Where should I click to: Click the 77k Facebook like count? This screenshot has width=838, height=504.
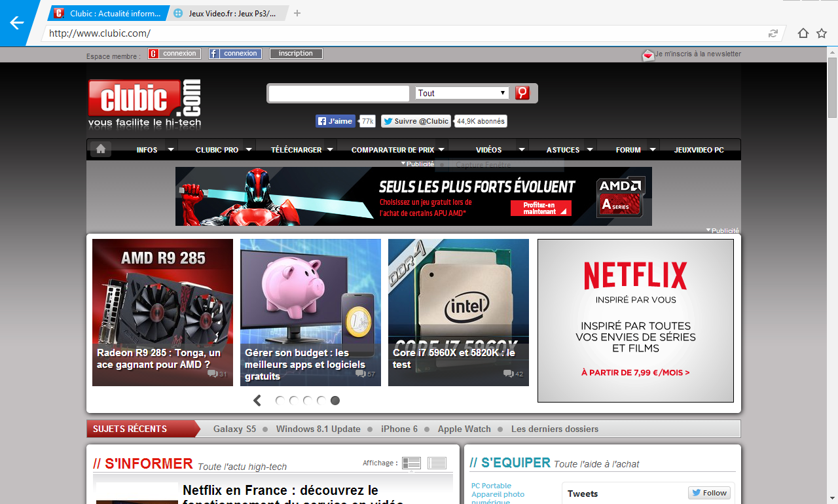[x=367, y=121]
